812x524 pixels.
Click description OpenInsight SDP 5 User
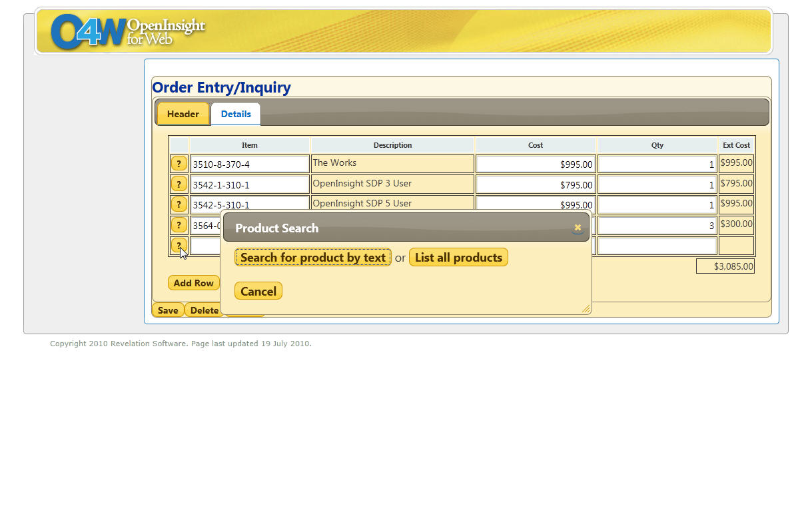362,203
